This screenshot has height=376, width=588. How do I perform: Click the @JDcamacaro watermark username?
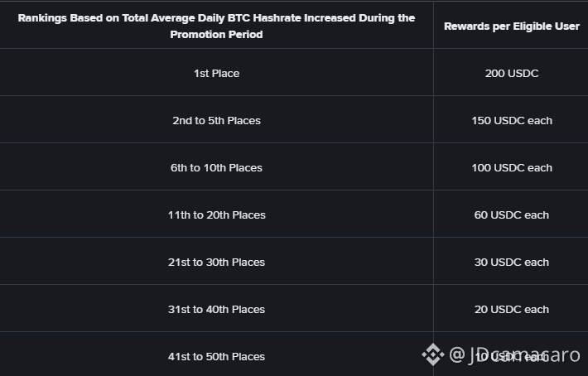click(x=513, y=355)
